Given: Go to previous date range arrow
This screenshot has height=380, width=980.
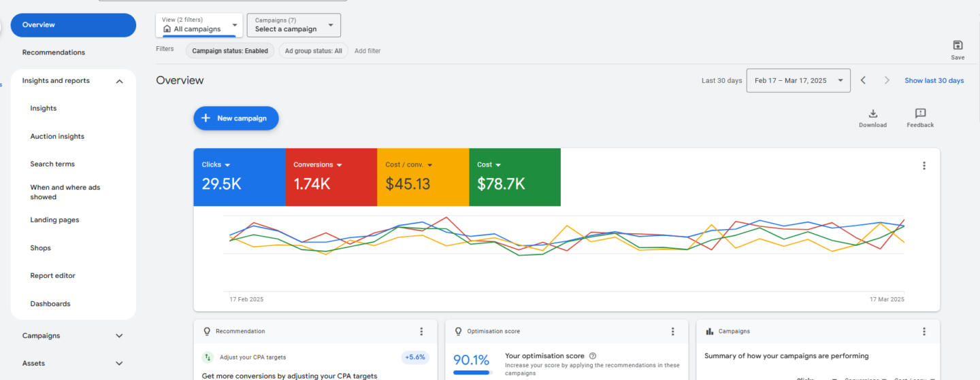Looking at the screenshot, I should tap(864, 80).
